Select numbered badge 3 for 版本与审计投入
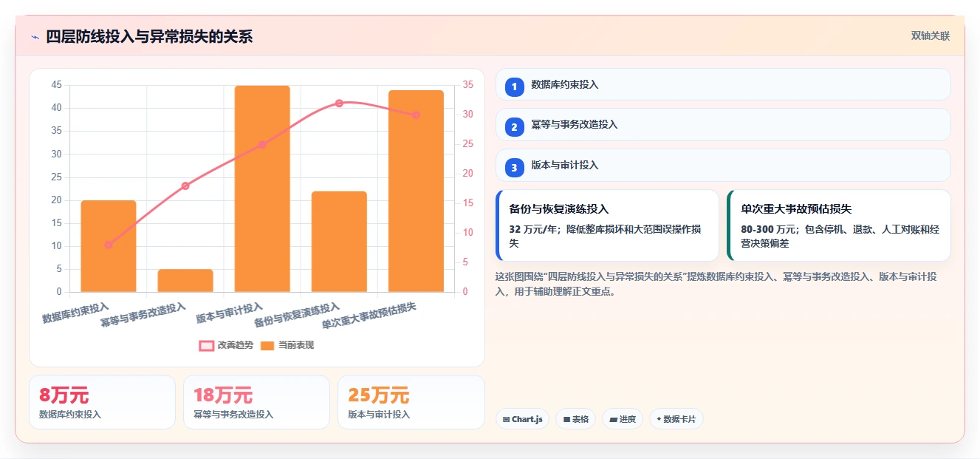This screenshot has height=459, width=980. (x=515, y=167)
